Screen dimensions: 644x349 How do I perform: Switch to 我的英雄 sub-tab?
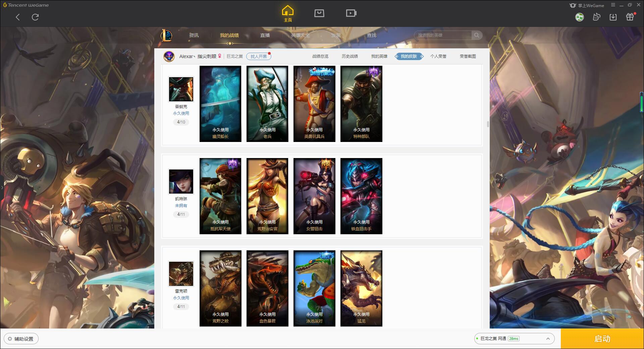click(379, 56)
